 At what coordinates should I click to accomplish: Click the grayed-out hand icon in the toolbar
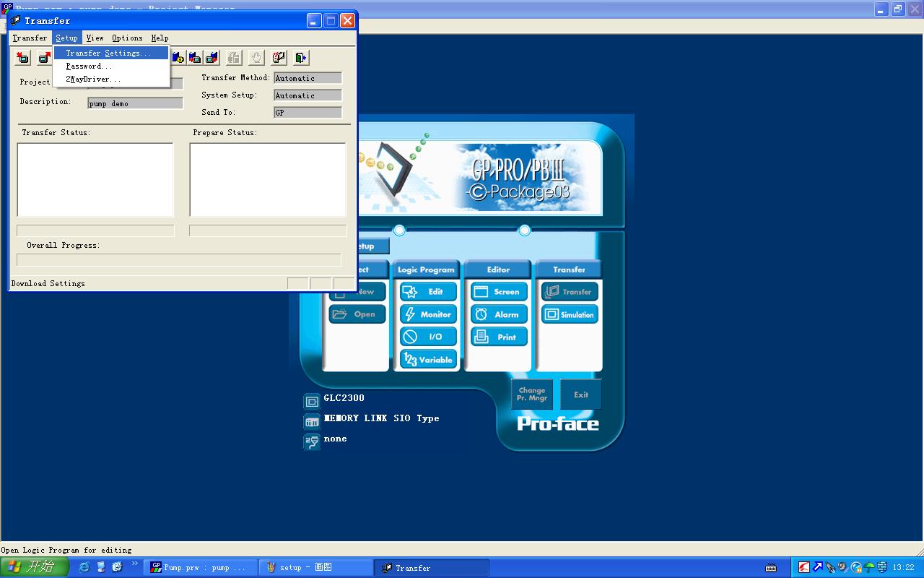click(256, 58)
